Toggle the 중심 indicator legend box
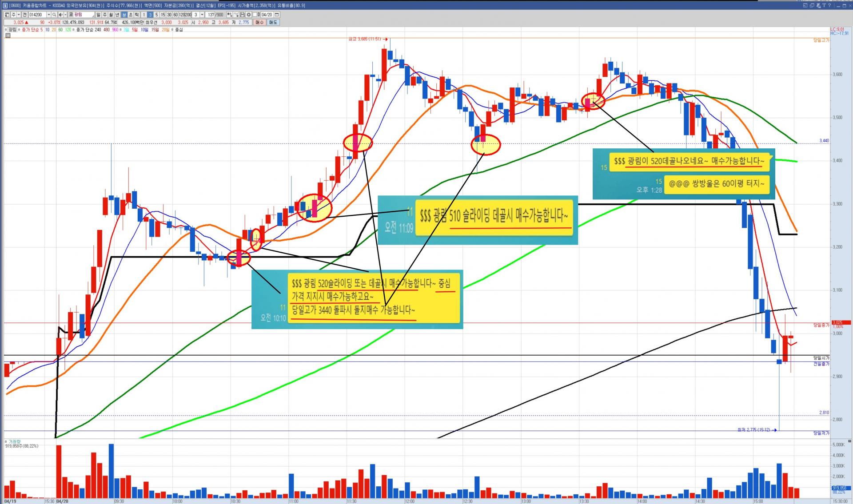 click(x=172, y=30)
